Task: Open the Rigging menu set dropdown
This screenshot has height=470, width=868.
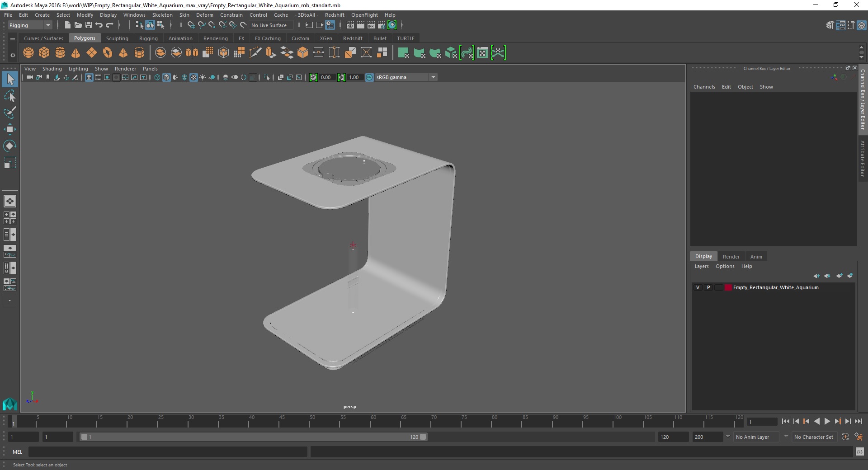Action: point(30,25)
